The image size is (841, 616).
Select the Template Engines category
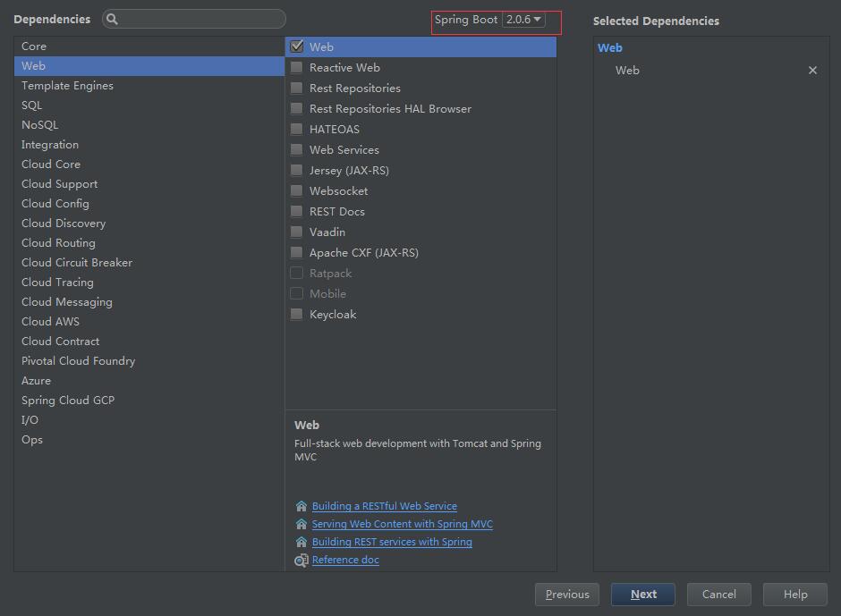[149, 85]
